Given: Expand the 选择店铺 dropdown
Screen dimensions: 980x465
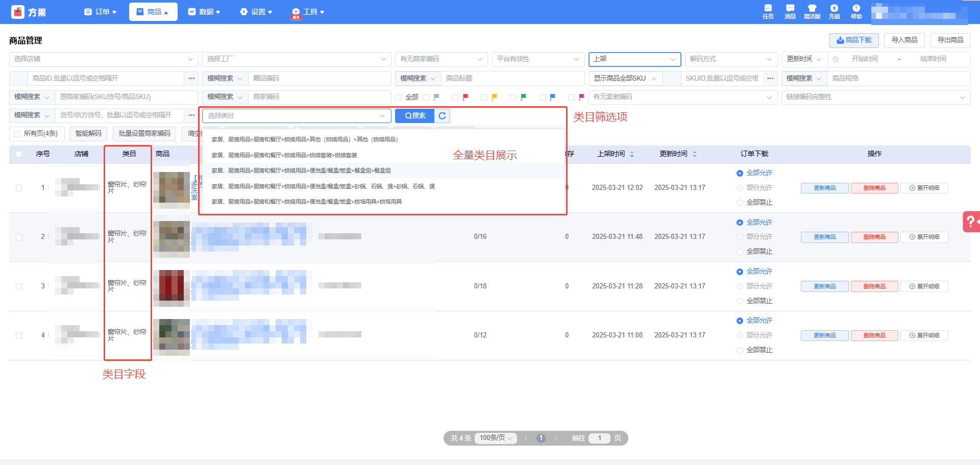Looking at the screenshot, I should tap(103, 59).
